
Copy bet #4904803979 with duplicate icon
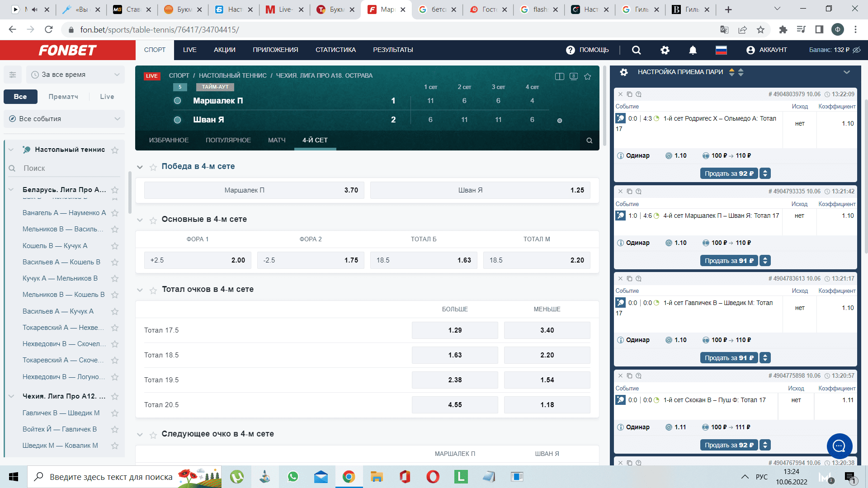pyautogui.click(x=629, y=94)
